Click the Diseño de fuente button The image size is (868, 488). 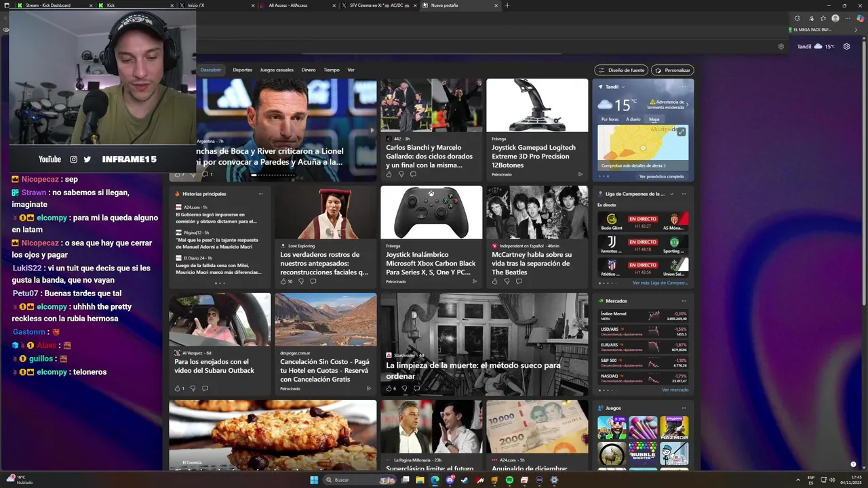(x=621, y=70)
